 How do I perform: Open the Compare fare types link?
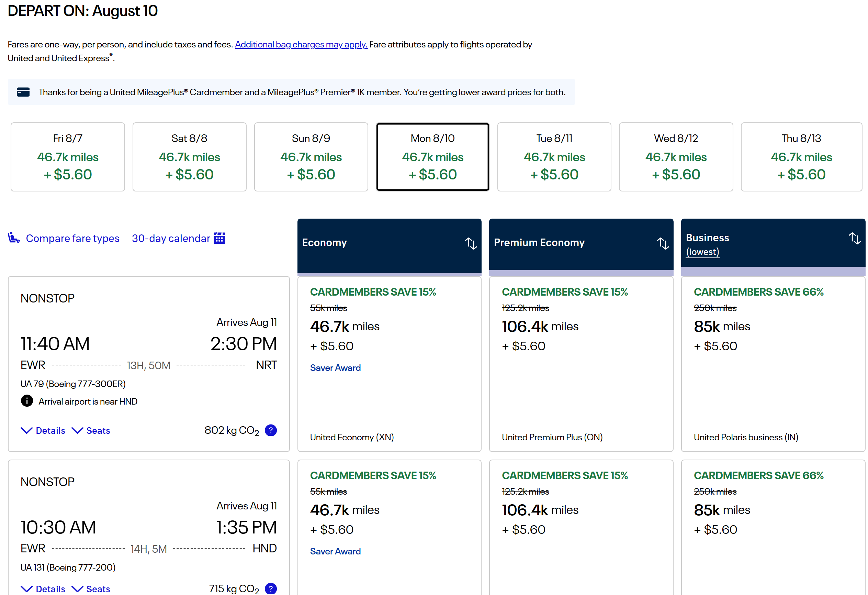[72, 238]
